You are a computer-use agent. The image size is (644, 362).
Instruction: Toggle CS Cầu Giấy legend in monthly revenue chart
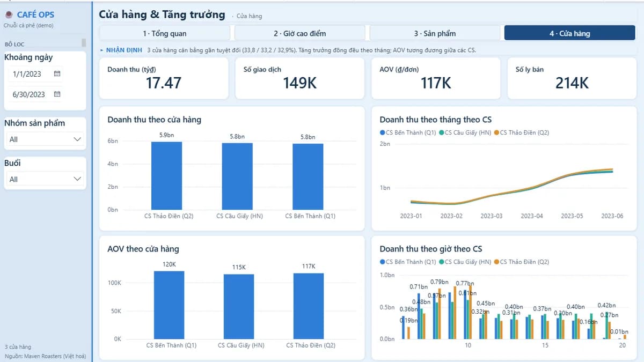(465, 132)
